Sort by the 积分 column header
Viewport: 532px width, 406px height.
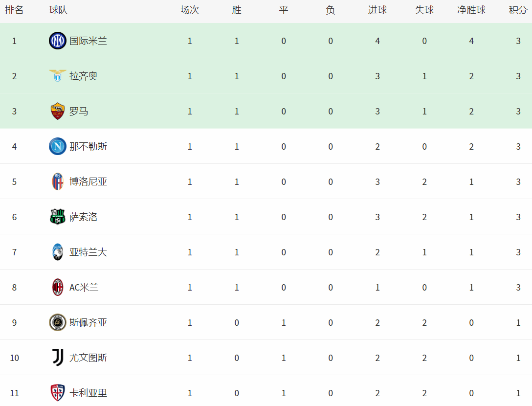point(518,10)
